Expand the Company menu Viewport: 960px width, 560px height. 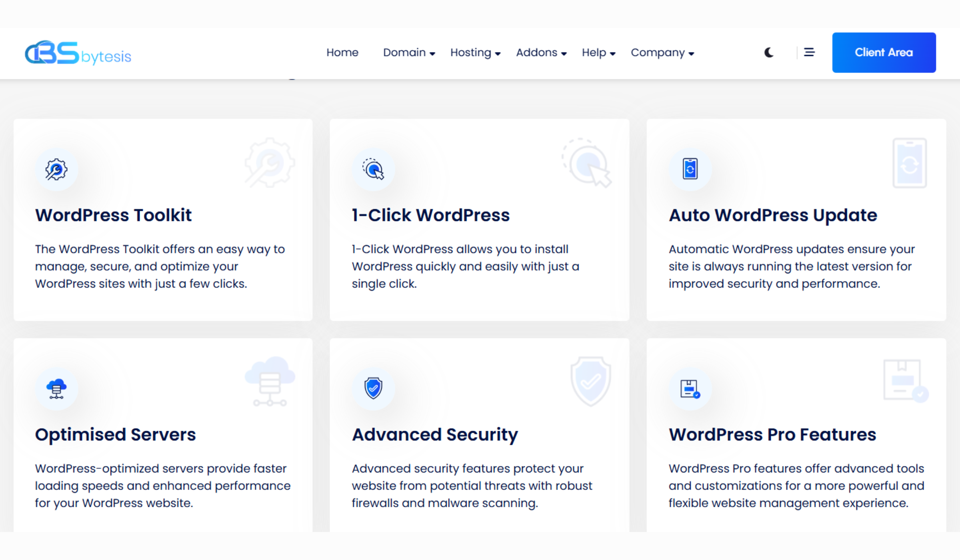click(662, 53)
